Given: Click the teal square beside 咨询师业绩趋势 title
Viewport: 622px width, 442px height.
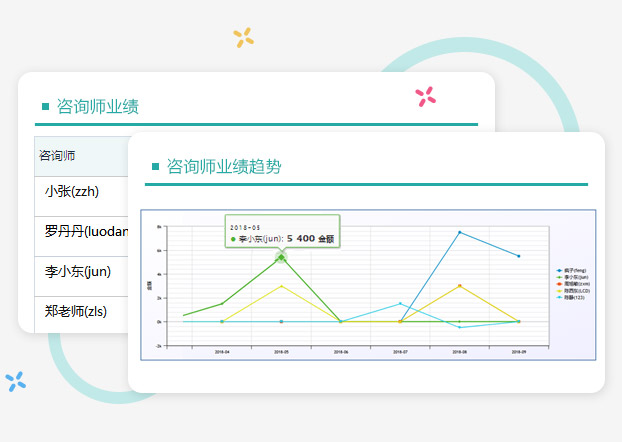Looking at the screenshot, I should (155, 166).
